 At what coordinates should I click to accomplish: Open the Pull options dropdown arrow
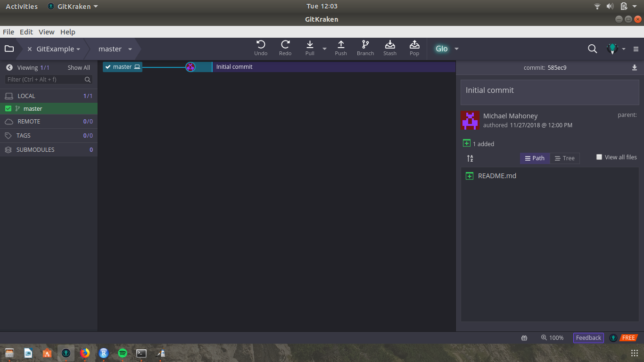[x=324, y=49]
